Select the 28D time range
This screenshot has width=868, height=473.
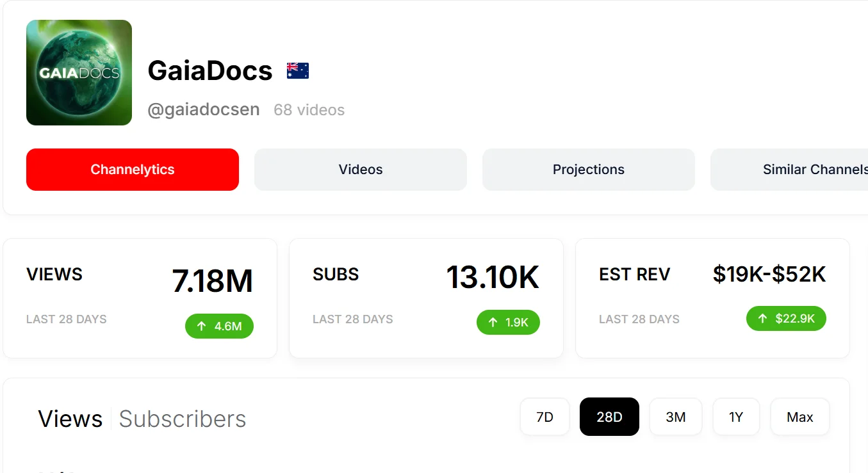coord(609,417)
